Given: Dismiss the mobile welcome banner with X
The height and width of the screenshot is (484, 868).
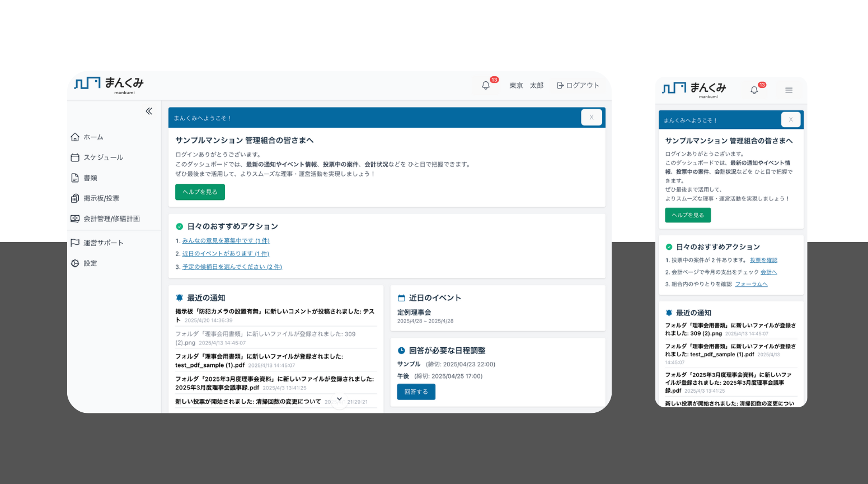Looking at the screenshot, I should tap(790, 120).
